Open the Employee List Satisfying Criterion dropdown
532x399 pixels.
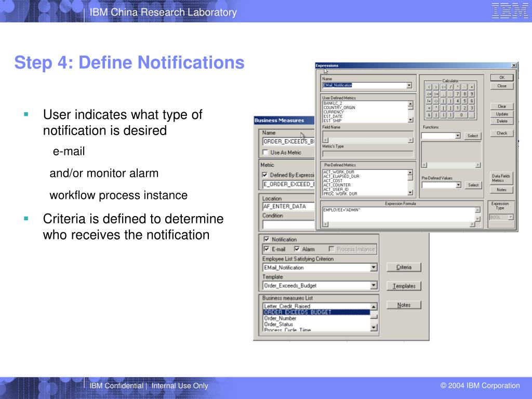(x=374, y=268)
